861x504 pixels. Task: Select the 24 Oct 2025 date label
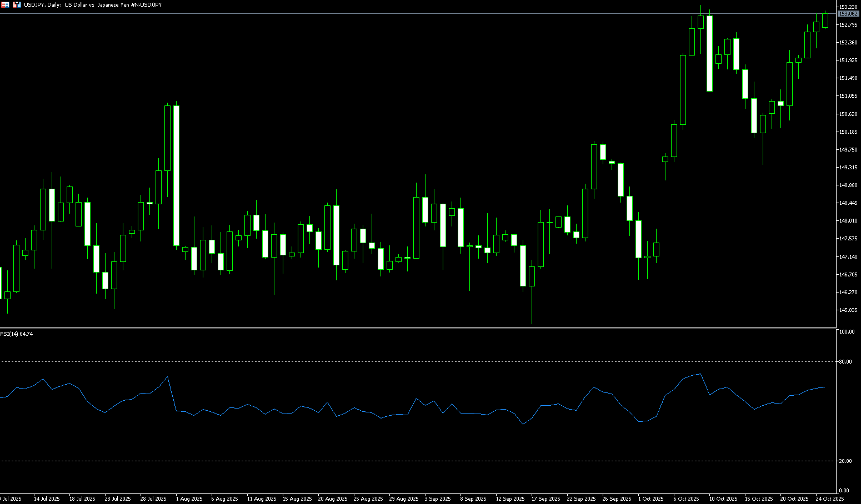point(830,499)
